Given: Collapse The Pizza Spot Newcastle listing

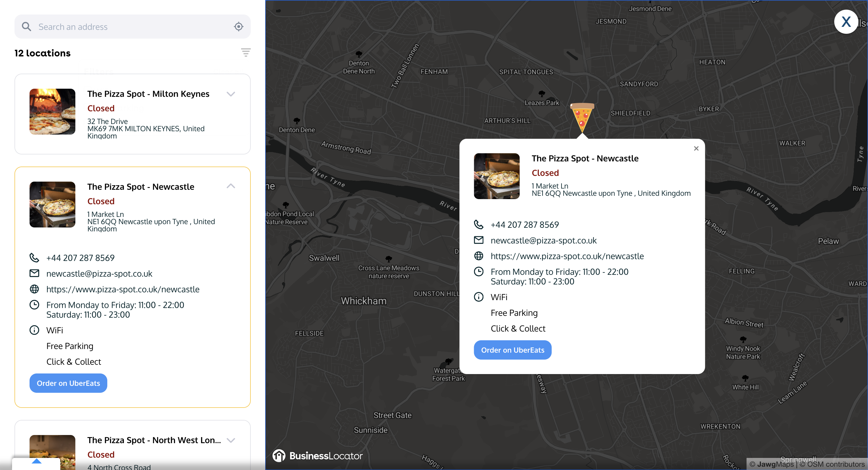Looking at the screenshot, I should (x=231, y=186).
